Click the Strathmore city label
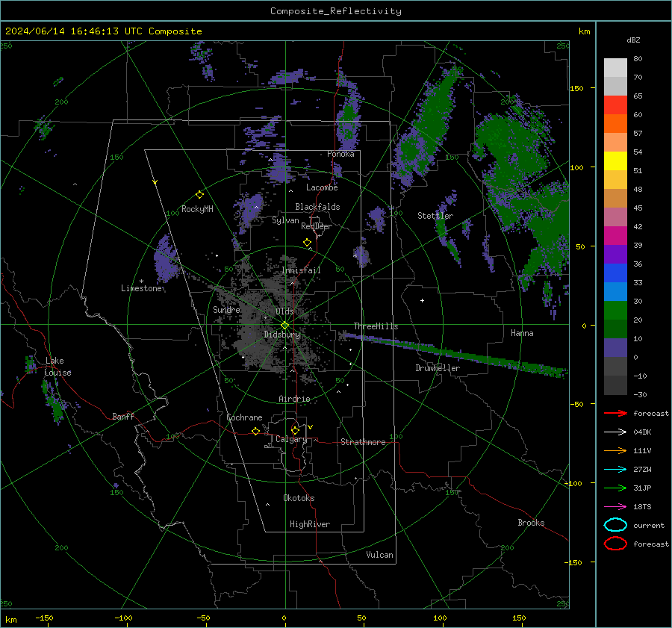The height and width of the screenshot is (628, 672). [363, 442]
